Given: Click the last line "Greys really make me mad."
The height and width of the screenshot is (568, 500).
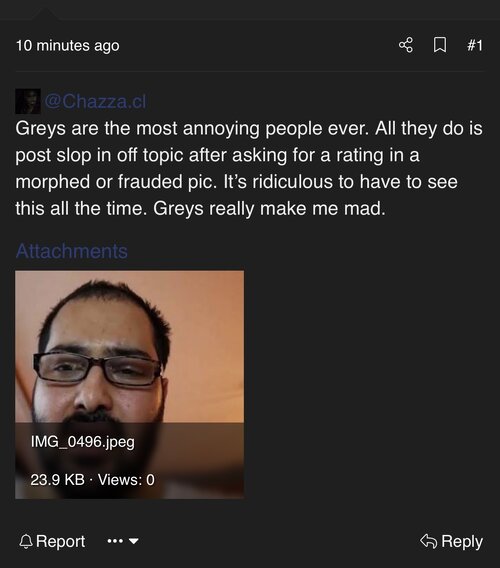Looking at the screenshot, I should coord(269,209).
